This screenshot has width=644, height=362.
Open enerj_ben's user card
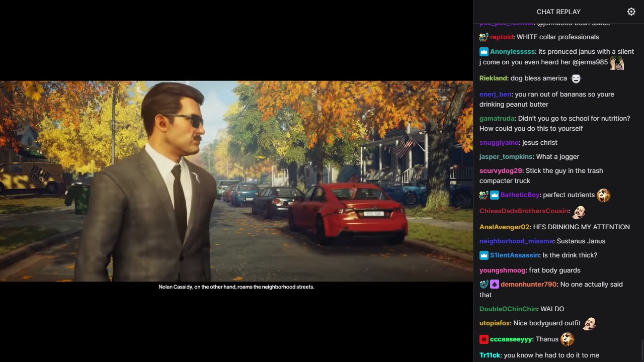[496, 95]
